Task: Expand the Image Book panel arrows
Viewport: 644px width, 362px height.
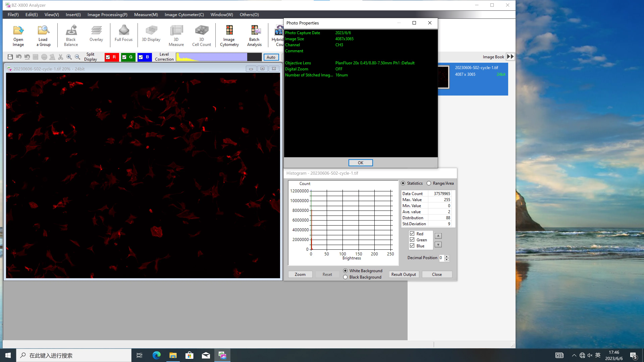Action: coord(511,57)
